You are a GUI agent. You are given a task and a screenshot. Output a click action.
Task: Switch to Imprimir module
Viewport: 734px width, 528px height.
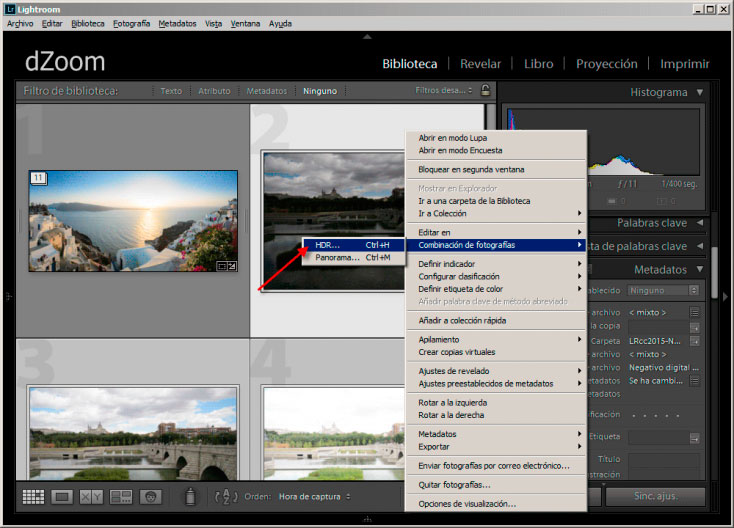(685, 64)
